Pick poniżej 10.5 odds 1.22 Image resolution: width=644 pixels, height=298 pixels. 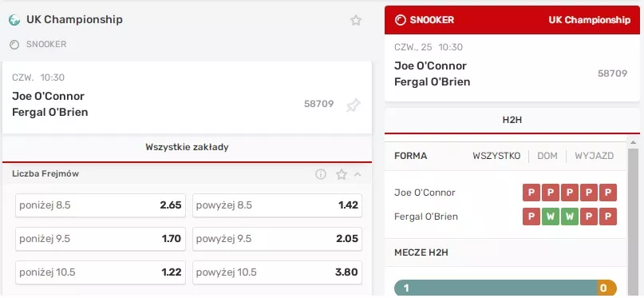tap(101, 272)
